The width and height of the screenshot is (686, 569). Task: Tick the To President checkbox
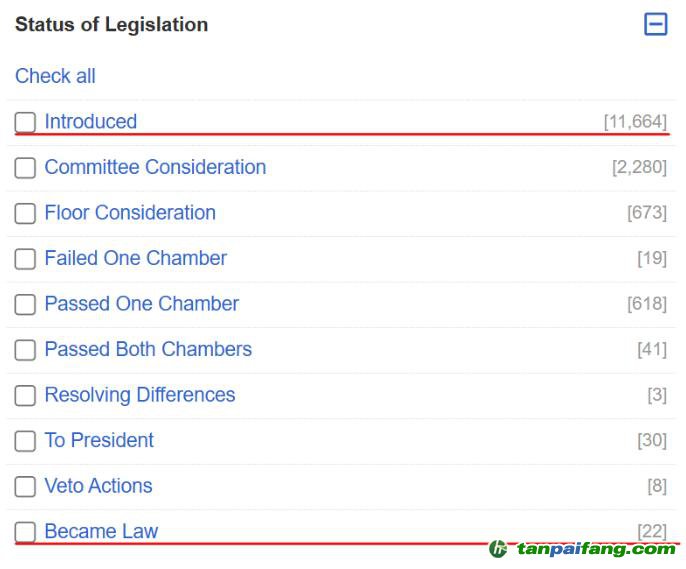click(25, 441)
